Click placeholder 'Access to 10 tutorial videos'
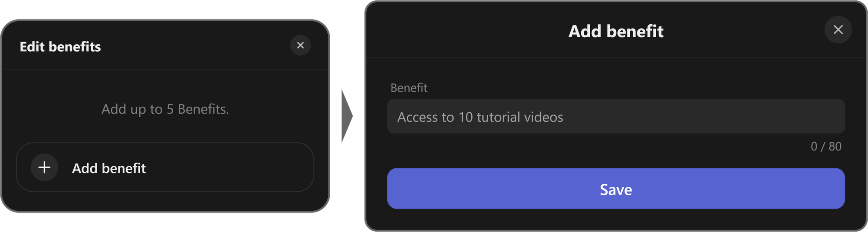Image resolution: width=868 pixels, height=232 pixels. tap(480, 117)
